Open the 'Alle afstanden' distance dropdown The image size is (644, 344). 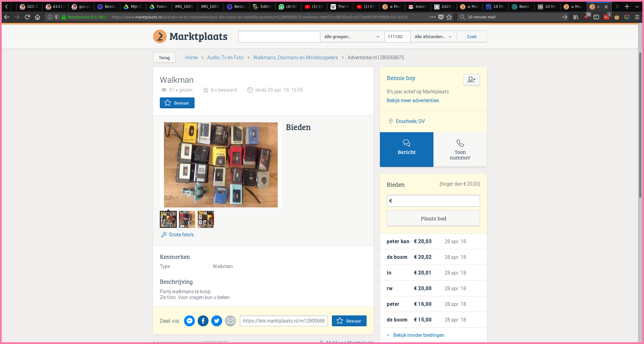click(433, 37)
